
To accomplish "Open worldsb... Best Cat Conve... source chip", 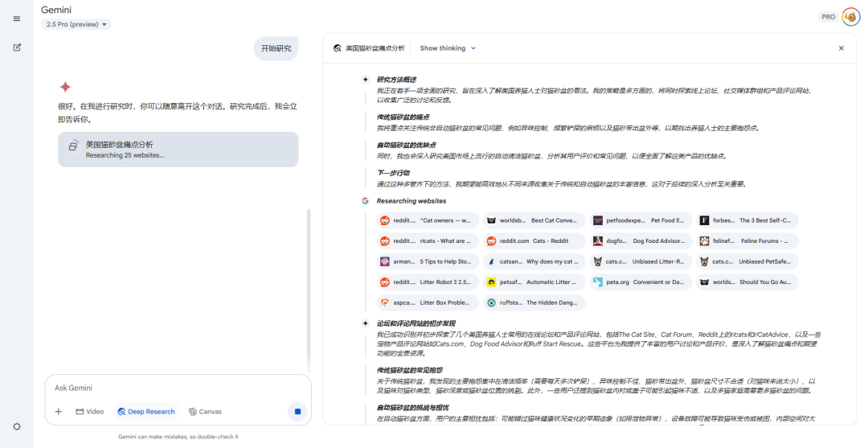I will 534,220.
